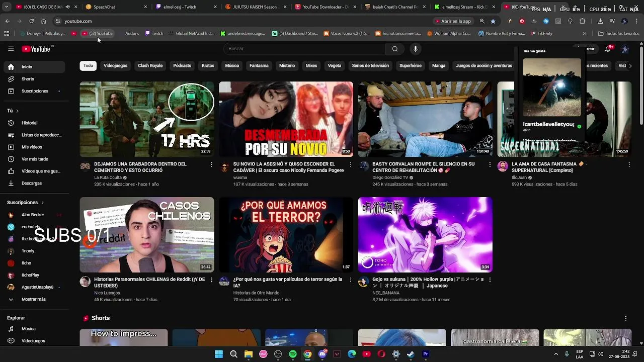Play DESMEMBRADA POR SU NOVIO thumbnail
The image size is (644, 362).
[286, 119]
